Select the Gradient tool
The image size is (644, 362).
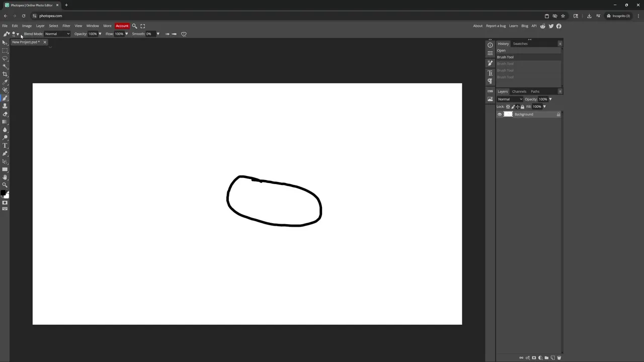coord(5,122)
